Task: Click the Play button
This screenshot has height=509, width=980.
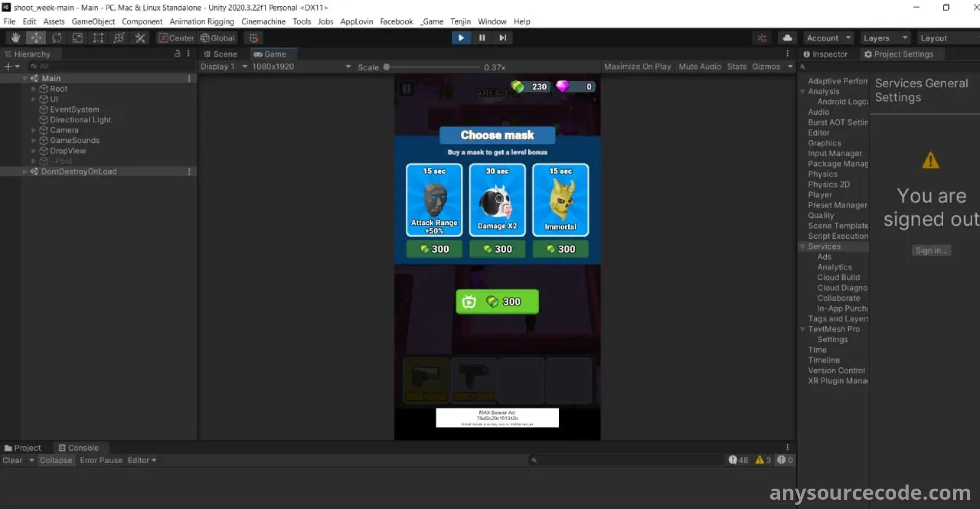Action: pyautogui.click(x=461, y=38)
